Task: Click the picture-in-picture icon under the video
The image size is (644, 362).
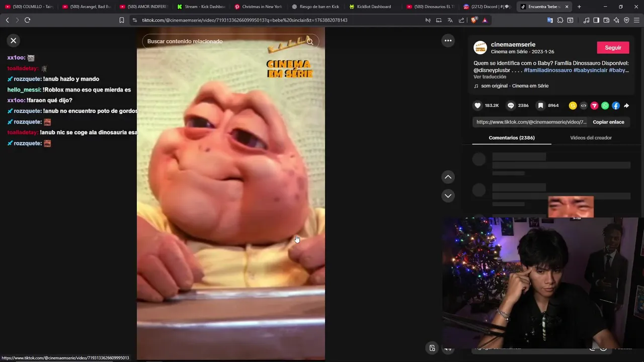Action: [x=432, y=348]
